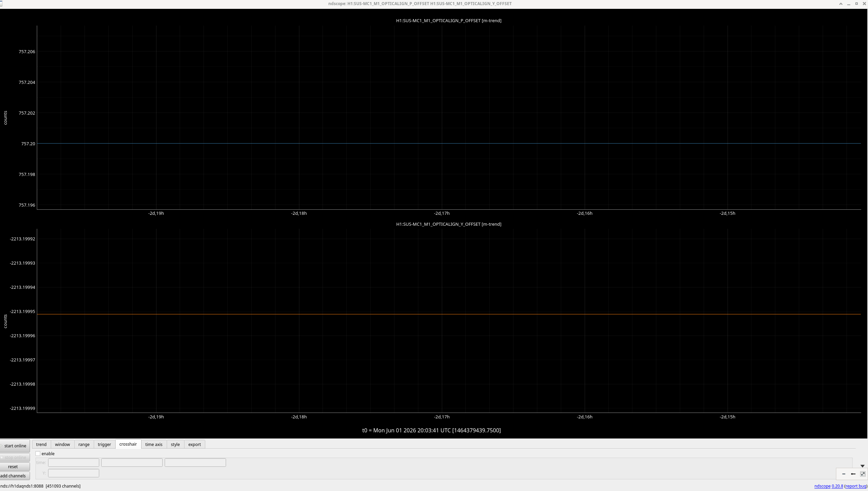Click the report bug link
Viewport: 868px width, 491px height.
pos(856,486)
